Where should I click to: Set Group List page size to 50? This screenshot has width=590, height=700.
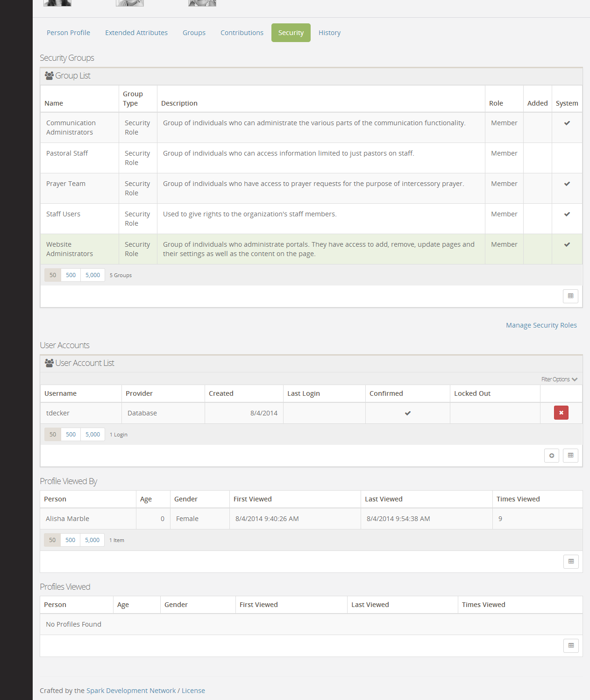[x=53, y=275]
